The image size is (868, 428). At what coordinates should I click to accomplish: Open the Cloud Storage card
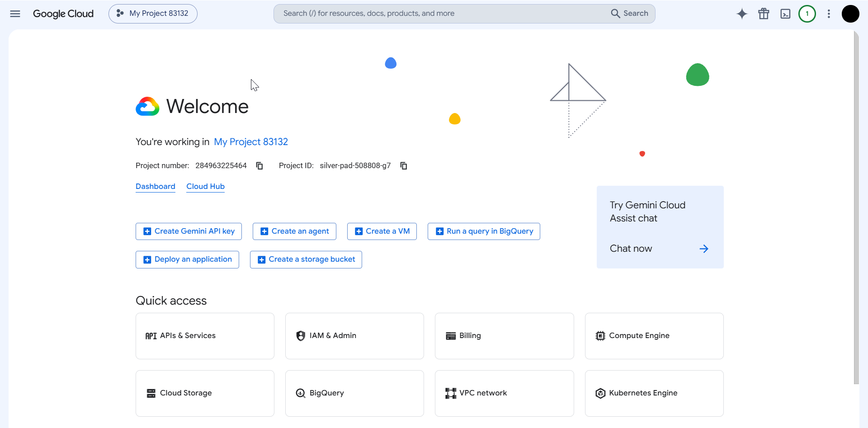point(205,393)
